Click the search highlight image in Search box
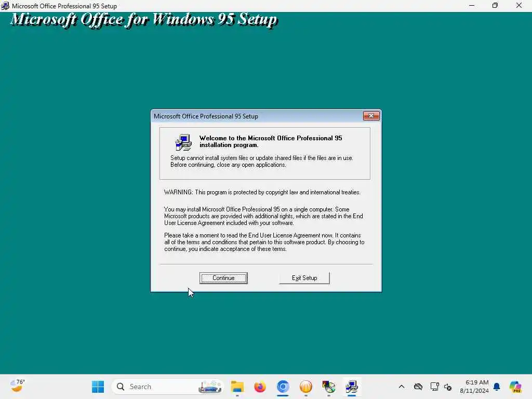 [x=210, y=387]
